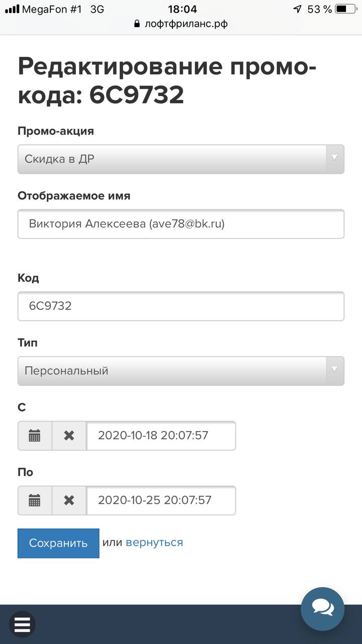Image resolution: width=362 pixels, height=644 pixels.
Task: Select the end date text 2020-10-25 20:07:57
Action: tap(154, 500)
